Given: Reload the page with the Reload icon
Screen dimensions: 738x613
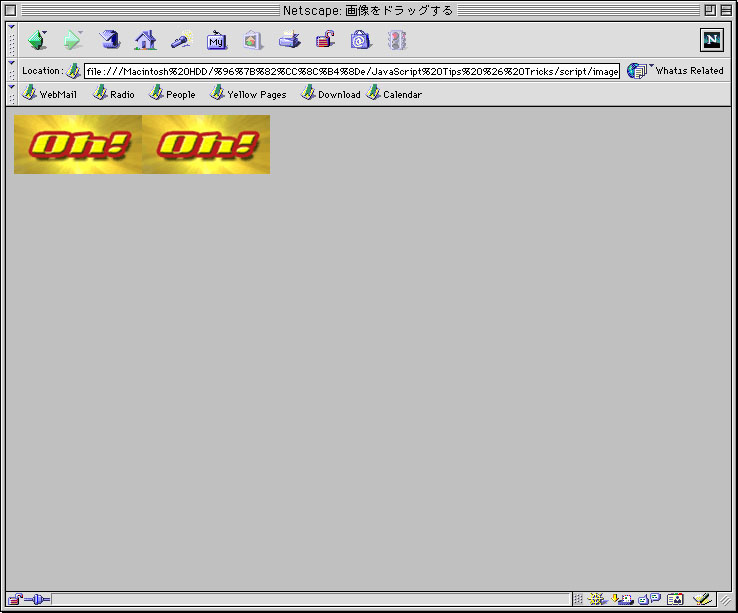Looking at the screenshot, I should click(109, 40).
